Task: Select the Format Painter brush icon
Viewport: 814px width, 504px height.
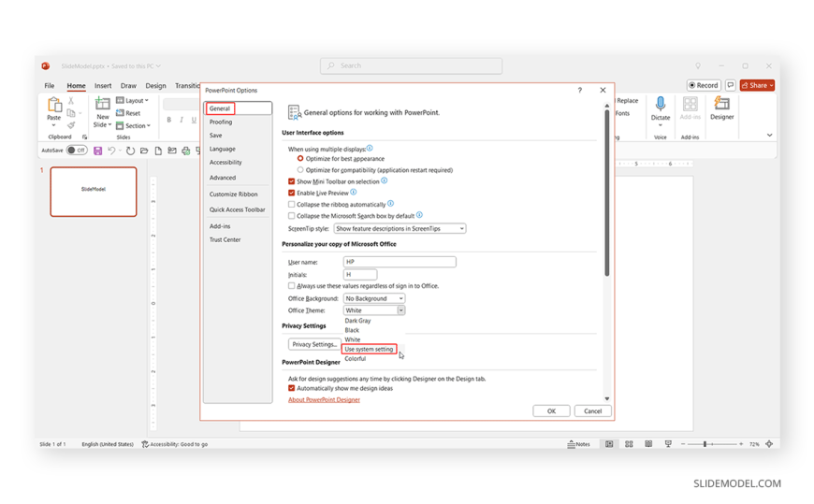Action: tap(71, 125)
